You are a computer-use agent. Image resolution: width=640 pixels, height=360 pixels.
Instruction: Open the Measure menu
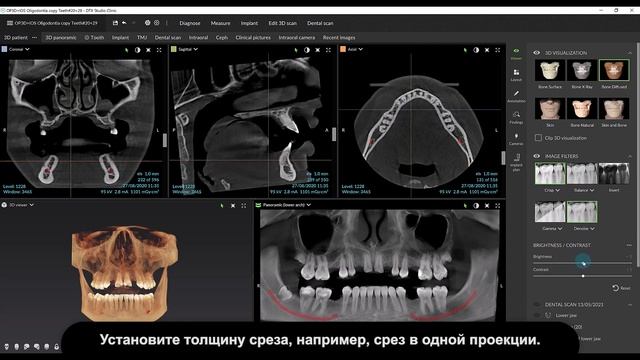(x=220, y=23)
